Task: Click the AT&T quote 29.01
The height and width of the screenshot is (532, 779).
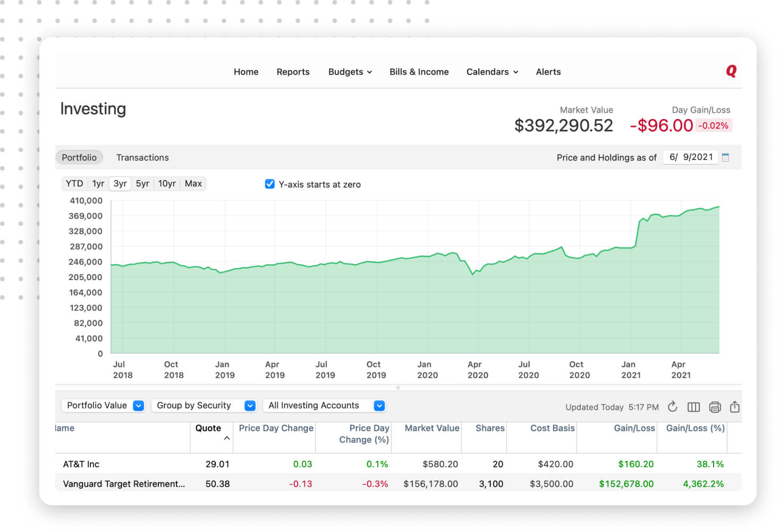Action: pos(217,464)
